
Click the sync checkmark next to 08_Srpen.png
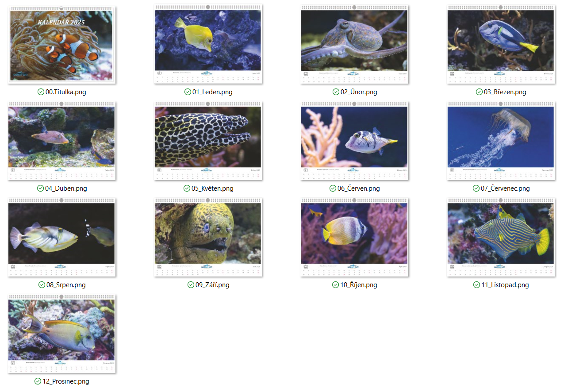42,285
